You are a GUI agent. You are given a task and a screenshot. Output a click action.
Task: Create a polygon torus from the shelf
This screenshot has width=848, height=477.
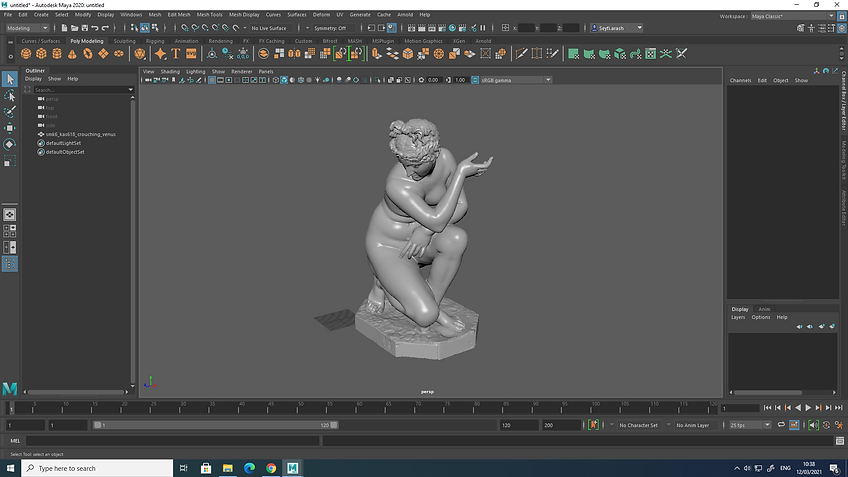[88, 54]
